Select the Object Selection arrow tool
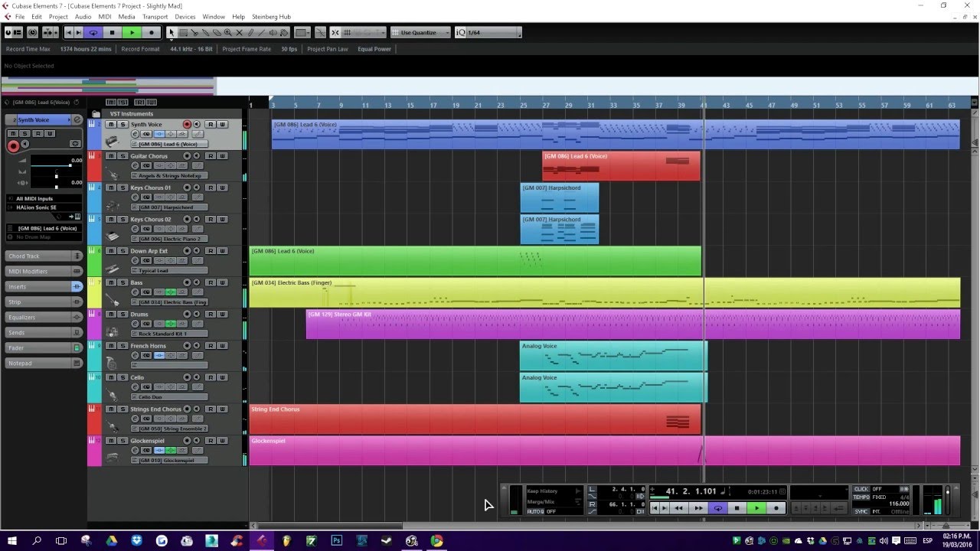Viewport: 980px width, 551px height. click(171, 33)
